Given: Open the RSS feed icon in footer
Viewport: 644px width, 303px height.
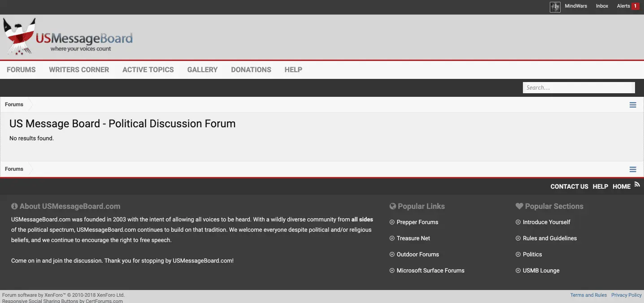Looking at the screenshot, I should point(637,184).
